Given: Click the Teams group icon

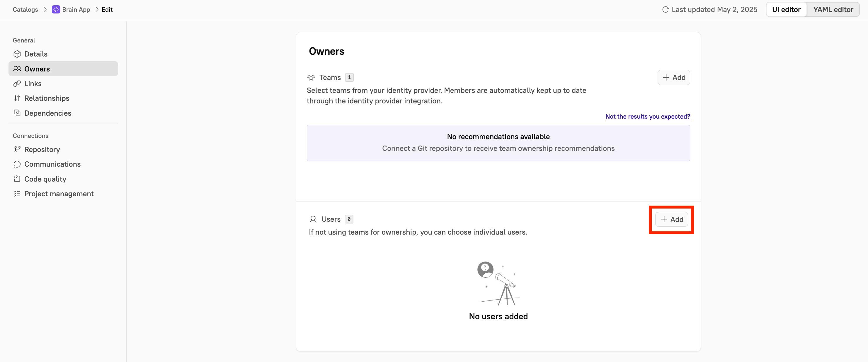Looking at the screenshot, I should (x=311, y=77).
